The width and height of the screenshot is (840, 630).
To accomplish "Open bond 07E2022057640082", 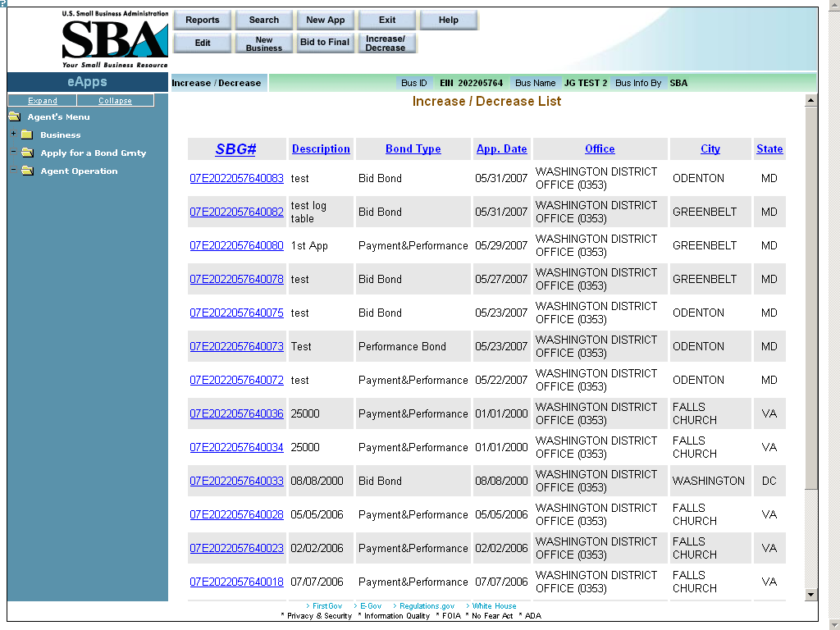I will coord(237,212).
